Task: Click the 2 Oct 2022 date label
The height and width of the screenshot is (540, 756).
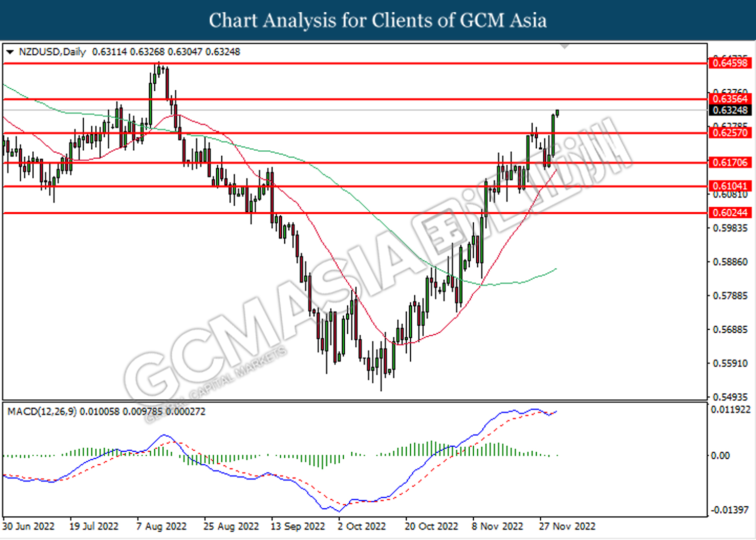Action: coord(361,526)
